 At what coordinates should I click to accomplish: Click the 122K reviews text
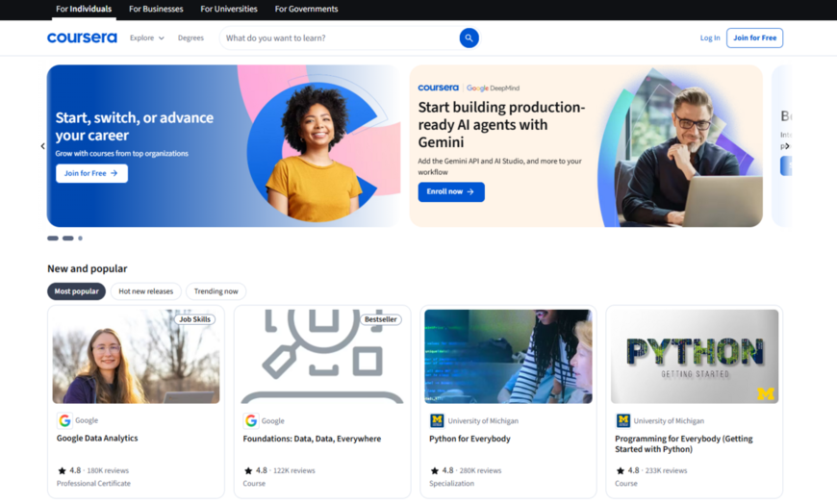(x=294, y=470)
